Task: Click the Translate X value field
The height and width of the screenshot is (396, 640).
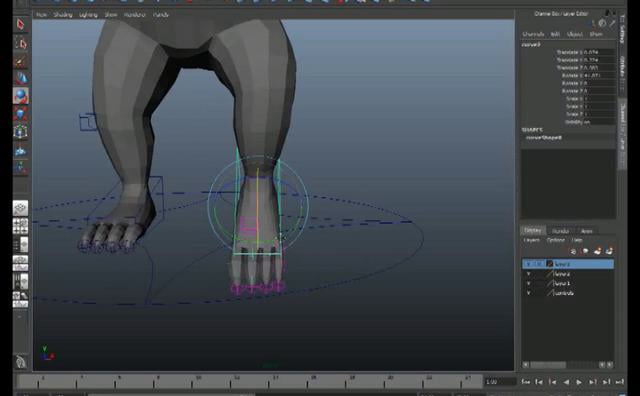Action: [599, 52]
